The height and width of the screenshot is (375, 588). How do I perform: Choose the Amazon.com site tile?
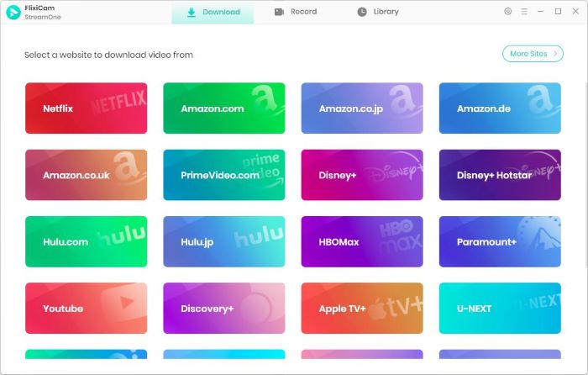[x=224, y=108]
